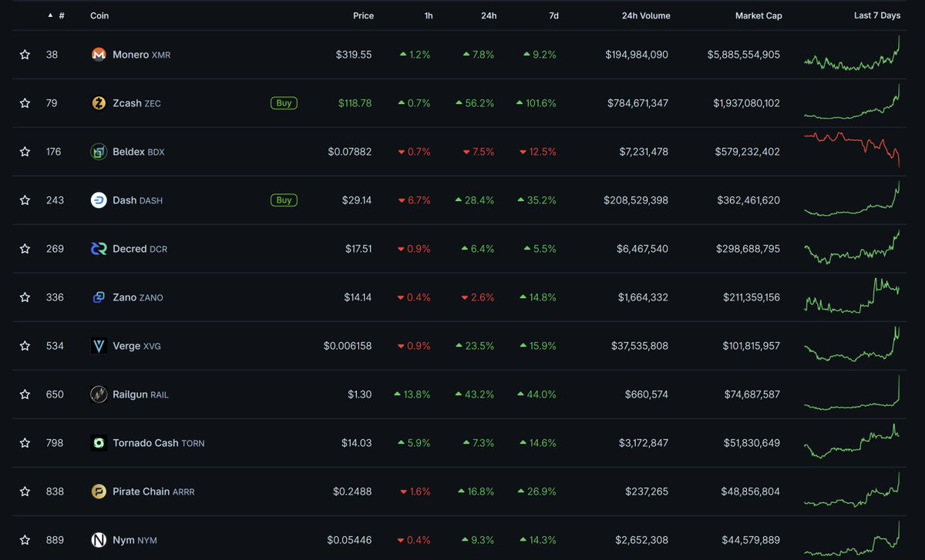The image size is (925, 560).
Task: Open Zcash's 7-day sparkline chart
Action: [x=852, y=102]
